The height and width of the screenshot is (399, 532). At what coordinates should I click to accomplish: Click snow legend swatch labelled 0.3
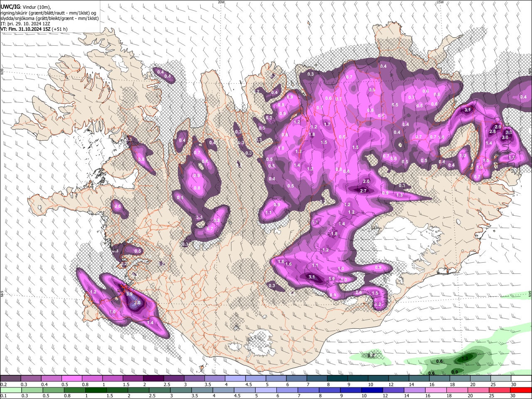pos(31,379)
